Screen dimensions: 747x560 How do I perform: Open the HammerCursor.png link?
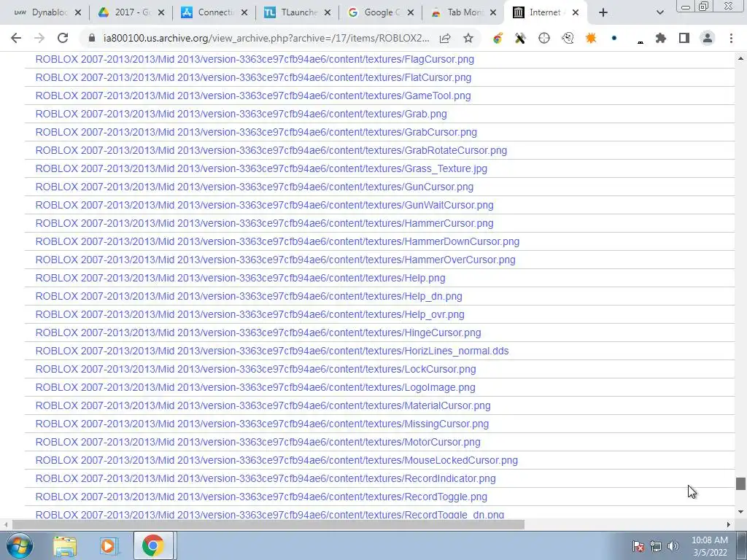(x=264, y=223)
